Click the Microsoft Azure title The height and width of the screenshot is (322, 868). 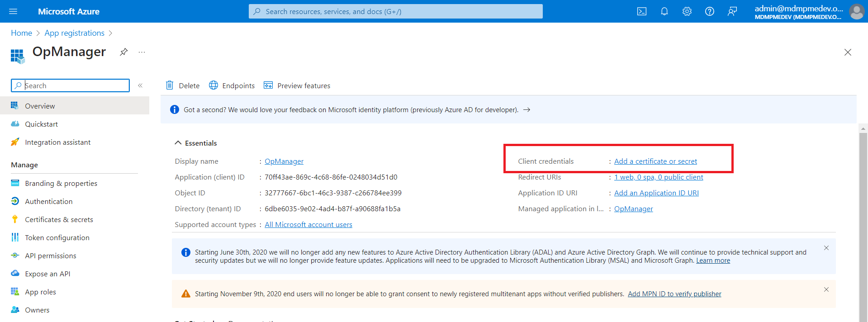tap(69, 11)
